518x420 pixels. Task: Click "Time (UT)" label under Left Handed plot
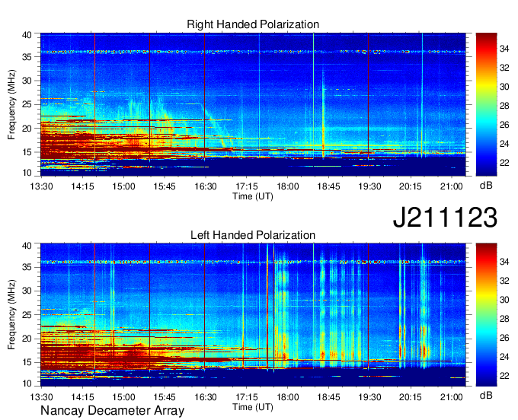click(253, 407)
